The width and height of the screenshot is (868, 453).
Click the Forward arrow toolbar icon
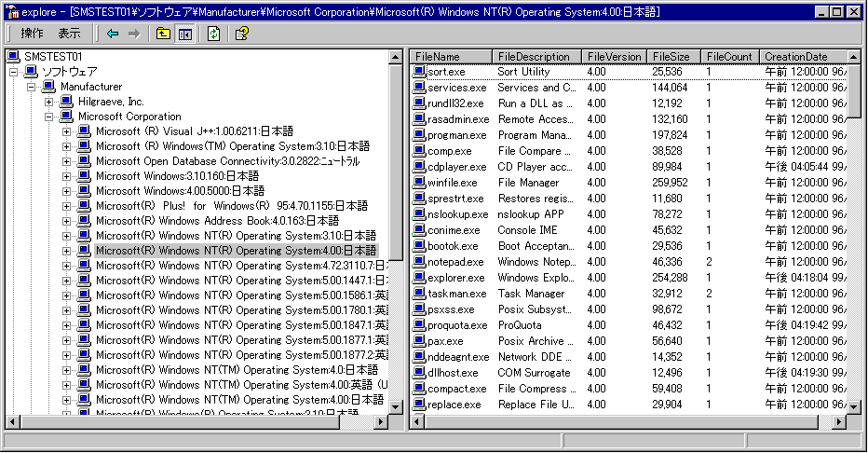134,34
